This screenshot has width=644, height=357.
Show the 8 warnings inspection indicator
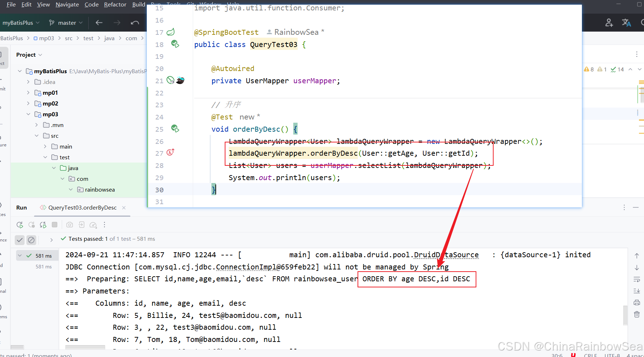coord(589,69)
